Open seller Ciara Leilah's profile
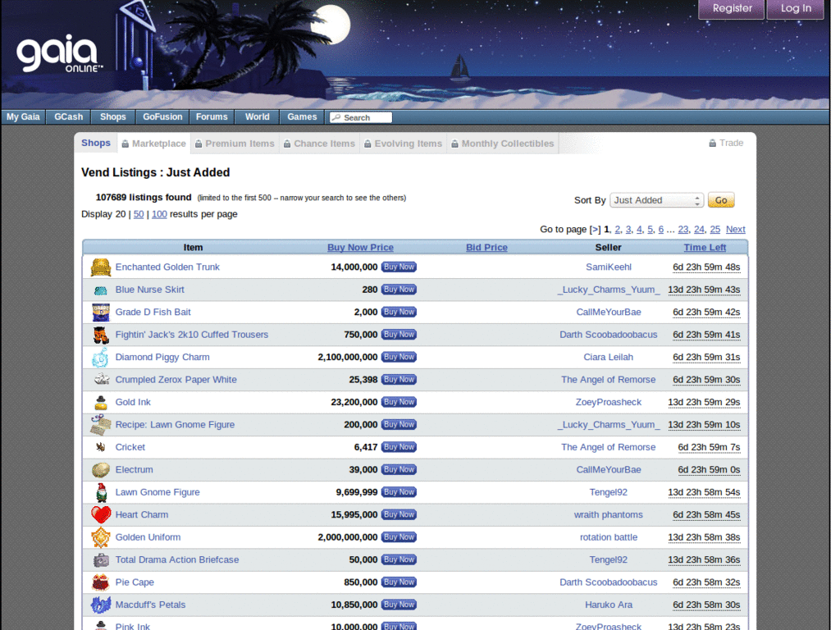Screen dimensions: 840x630 tap(608, 358)
